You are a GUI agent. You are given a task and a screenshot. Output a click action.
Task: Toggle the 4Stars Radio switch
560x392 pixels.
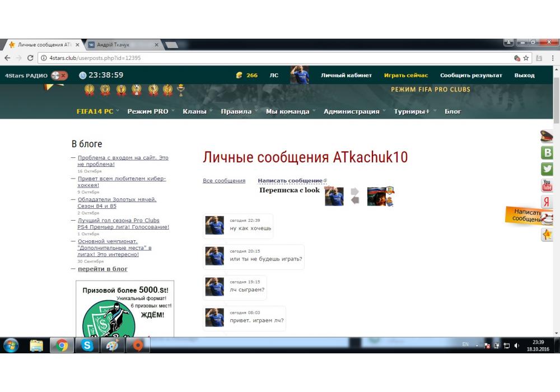[x=59, y=75]
